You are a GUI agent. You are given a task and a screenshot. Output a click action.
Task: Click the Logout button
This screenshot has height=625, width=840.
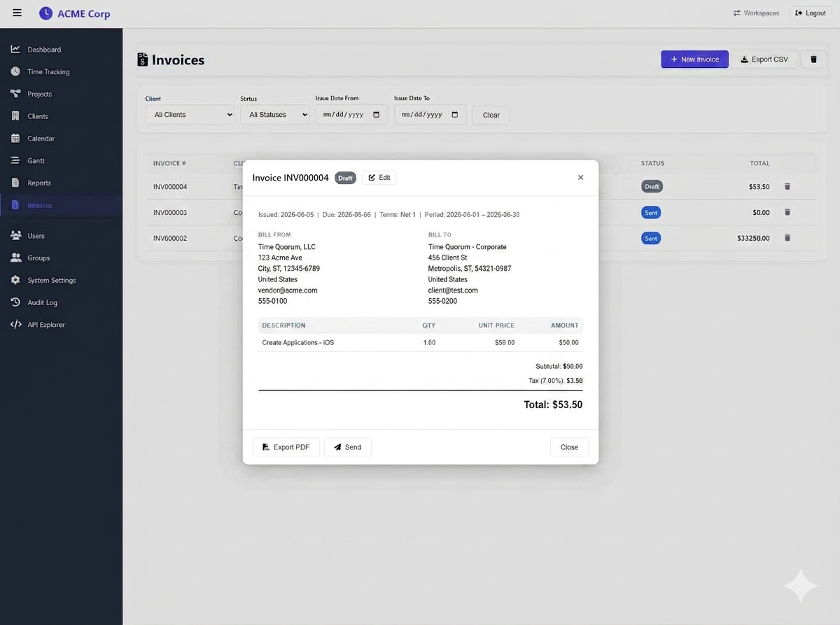[811, 13]
